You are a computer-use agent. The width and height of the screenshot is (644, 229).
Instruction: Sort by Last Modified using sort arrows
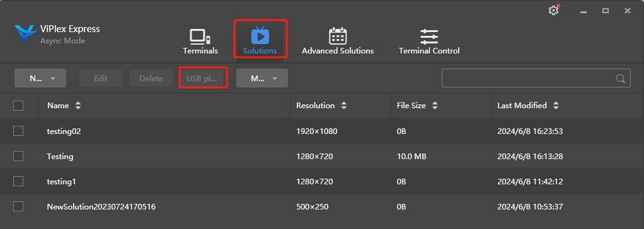pos(556,106)
